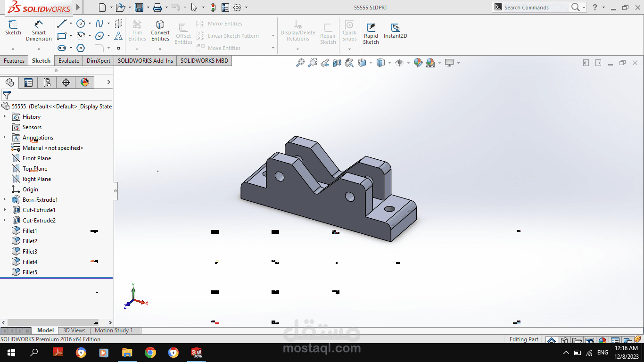Viewport: 644px width, 362px height.
Task: Toggle the Sketch mode button
Action: coord(13,28)
